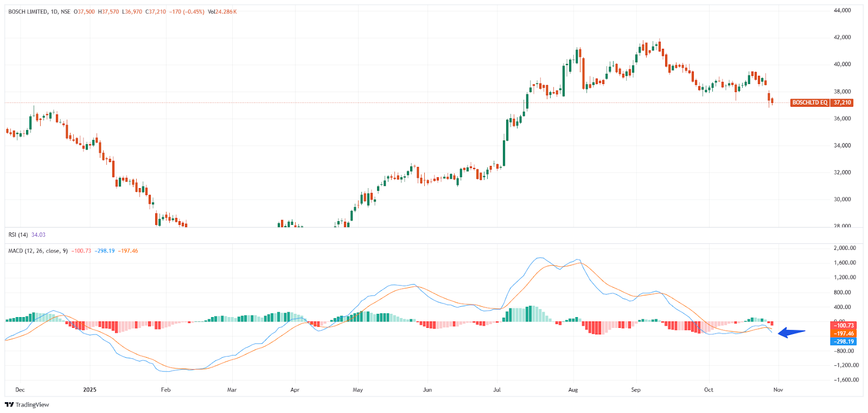Click the 2025 year label on time axis

coord(90,390)
